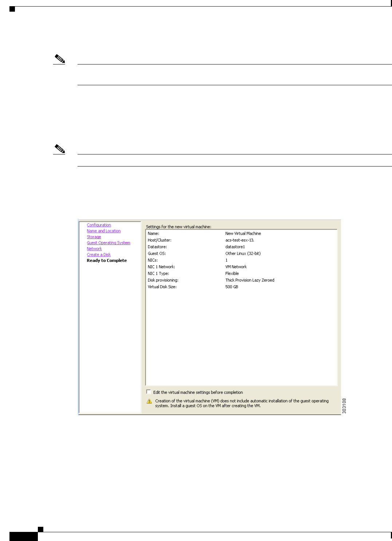This screenshot has width=392, height=541.
Task: Click the 303108 figure number
Action: [344, 406]
